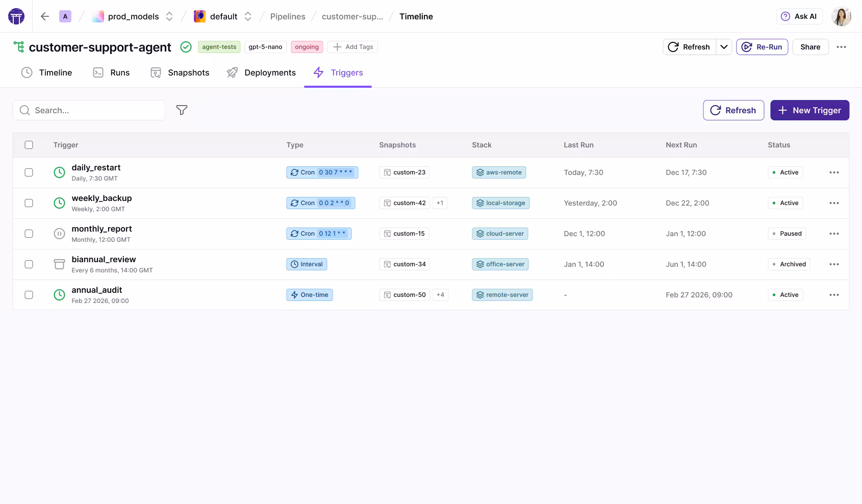Switch to the Snapshots tab
Image resolution: width=862 pixels, height=504 pixels.
coord(180,72)
